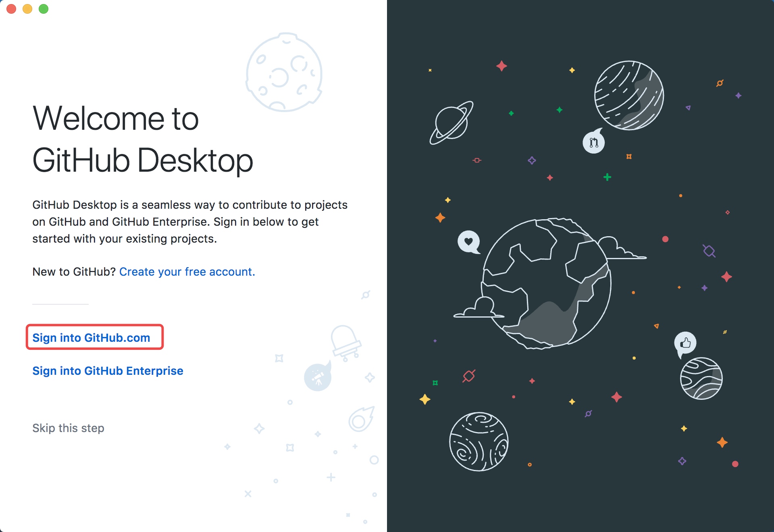774x532 pixels.
Task: Click Skip this step
Action: 68,428
